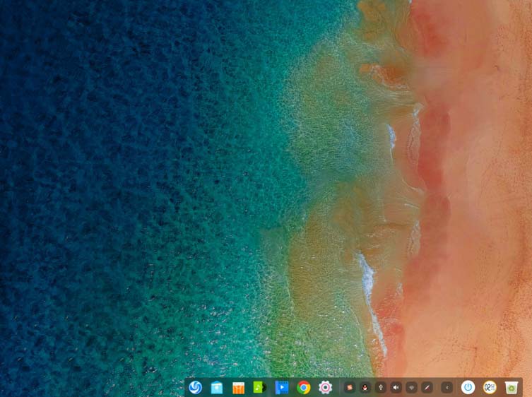
Task: Launch the orange App Store icon
Action: [239, 387]
